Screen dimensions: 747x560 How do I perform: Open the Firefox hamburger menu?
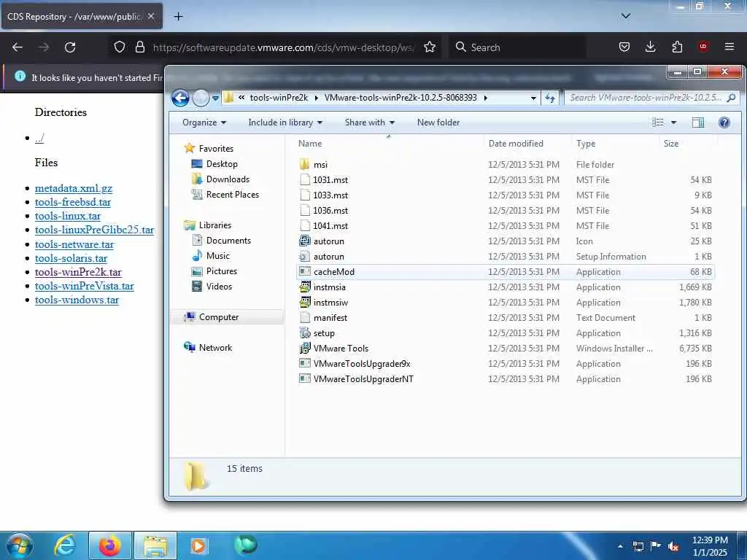729,47
